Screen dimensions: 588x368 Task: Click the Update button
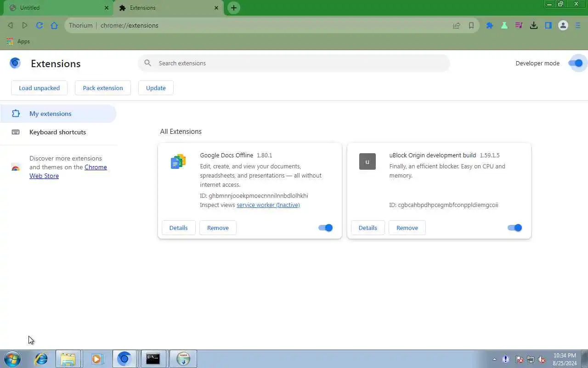tap(156, 88)
